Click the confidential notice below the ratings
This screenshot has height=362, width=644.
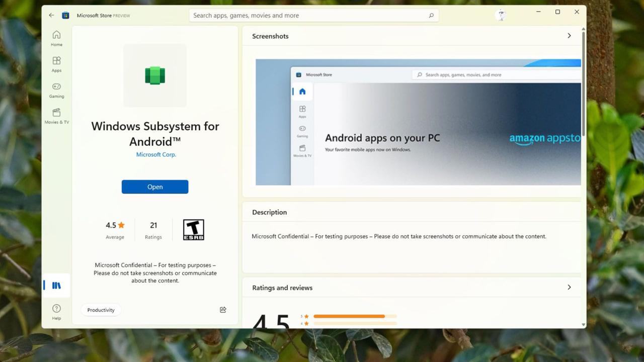tap(155, 273)
